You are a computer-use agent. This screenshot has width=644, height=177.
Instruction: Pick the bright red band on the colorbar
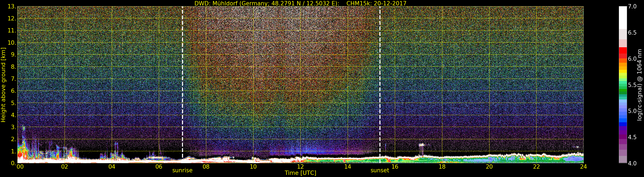click(623, 50)
